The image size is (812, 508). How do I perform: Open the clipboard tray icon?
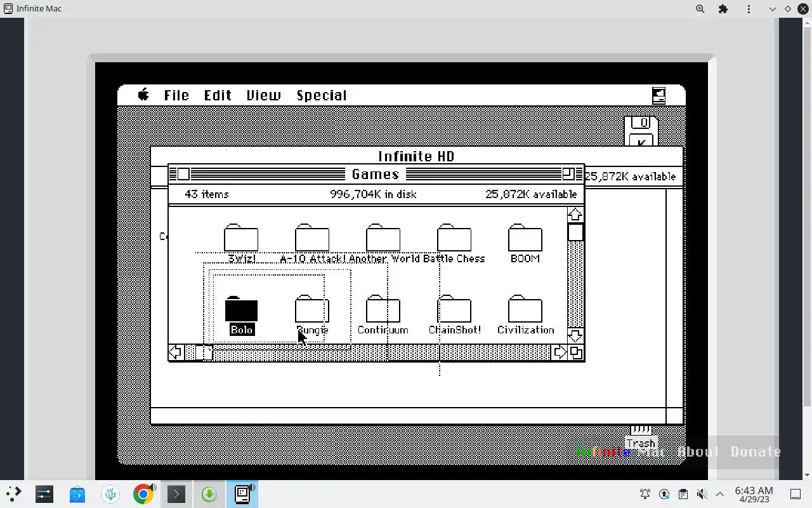pos(683,494)
